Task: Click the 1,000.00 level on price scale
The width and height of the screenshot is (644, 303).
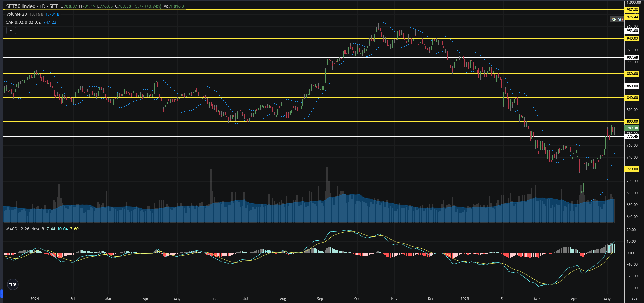Action: coord(634,2)
